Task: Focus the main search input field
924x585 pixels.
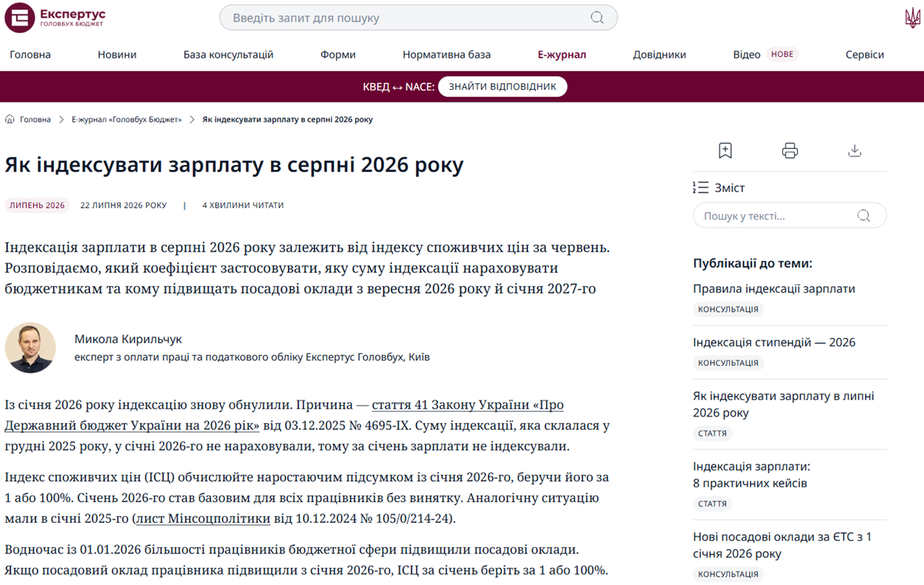Action: click(x=418, y=18)
